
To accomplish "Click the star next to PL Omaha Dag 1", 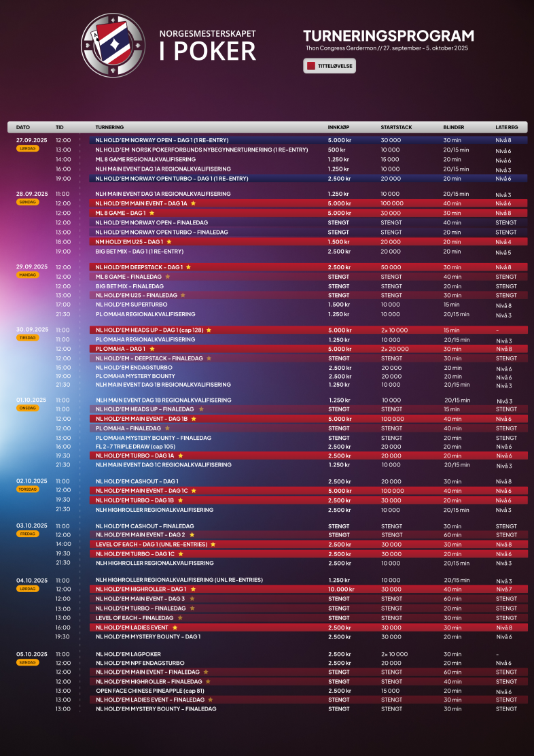I will point(152,349).
